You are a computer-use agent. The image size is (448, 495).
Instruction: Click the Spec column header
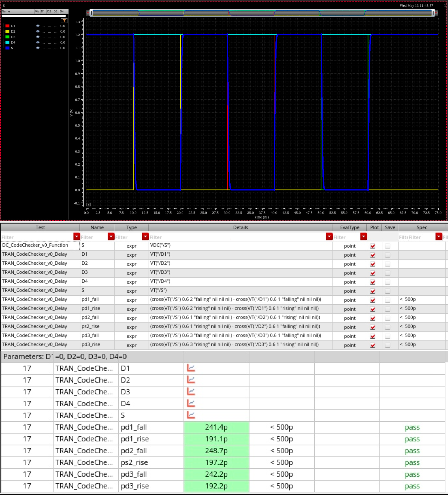click(x=422, y=227)
